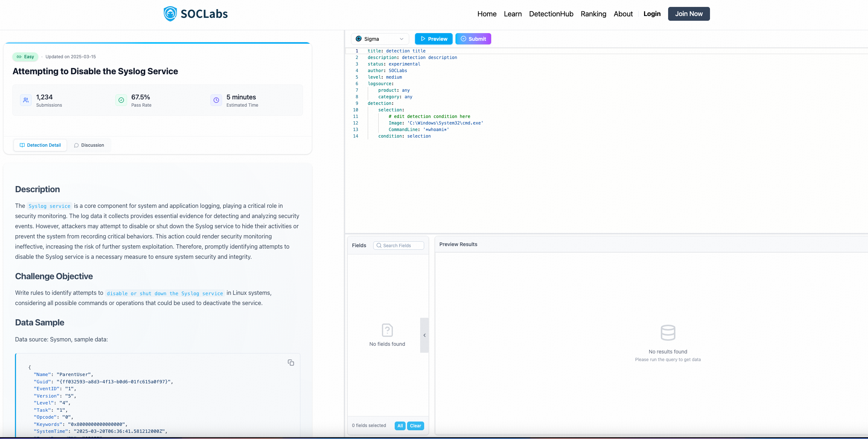The width and height of the screenshot is (868, 439).
Task: Click the Easy difficulty badge
Action: pyautogui.click(x=25, y=57)
